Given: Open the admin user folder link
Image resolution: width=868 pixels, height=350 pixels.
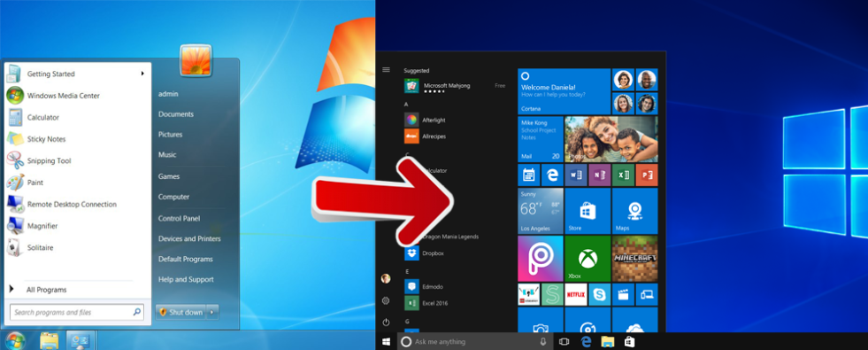Looking at the screenshot, I should click(168, 94).
